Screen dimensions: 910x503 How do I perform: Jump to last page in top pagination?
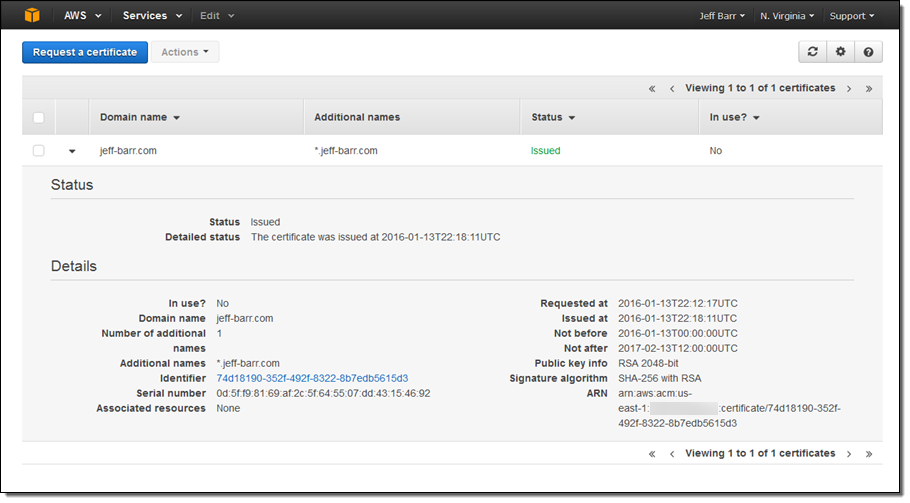[869, 89]
